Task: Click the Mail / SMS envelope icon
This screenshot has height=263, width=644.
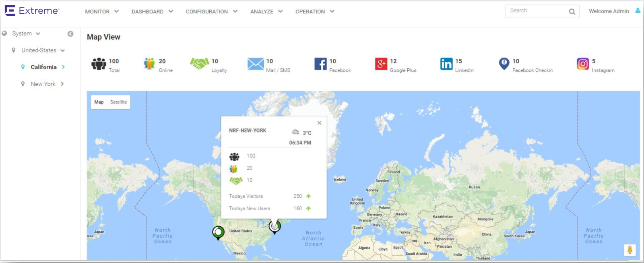Action: tap(256, 64)
